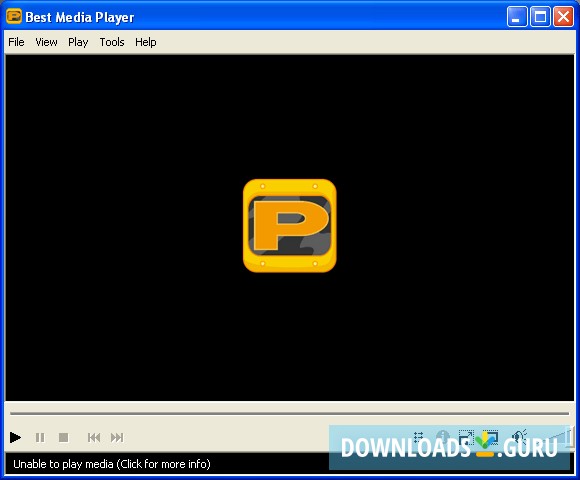Skip to the previous track
This screenshot has width=580, height=480.
point(94,437)
